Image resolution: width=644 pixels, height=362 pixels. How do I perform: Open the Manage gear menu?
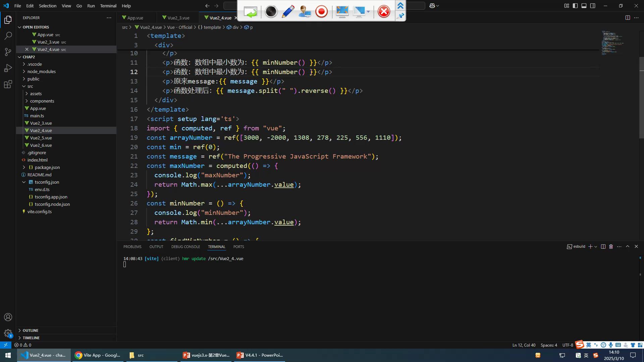click(x=8, y=333)
